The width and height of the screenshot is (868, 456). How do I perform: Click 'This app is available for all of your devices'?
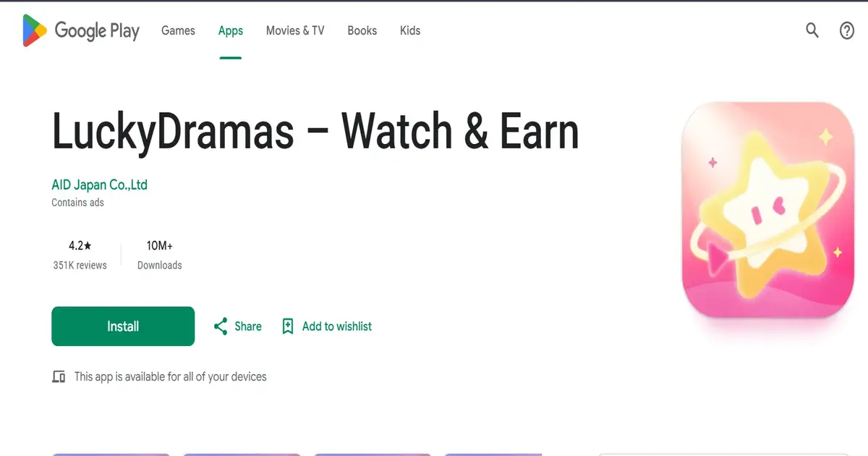coord(171,377)
